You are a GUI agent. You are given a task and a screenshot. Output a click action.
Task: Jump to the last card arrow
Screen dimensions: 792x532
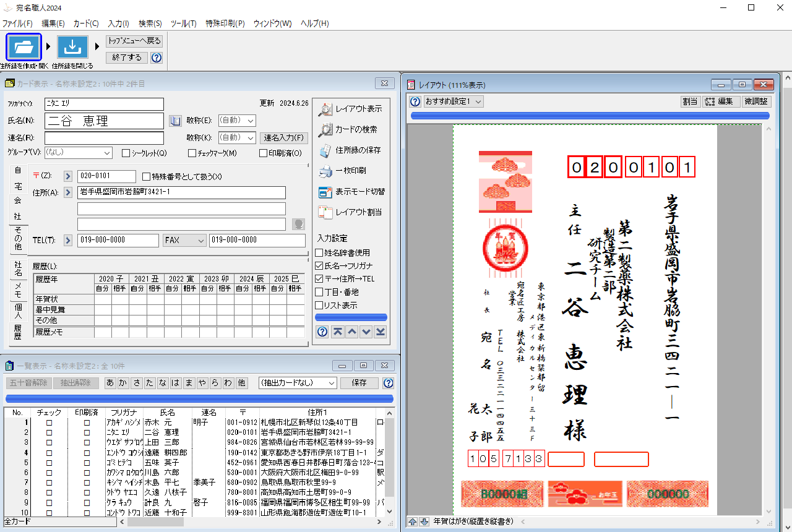click(x=381, y=332)
